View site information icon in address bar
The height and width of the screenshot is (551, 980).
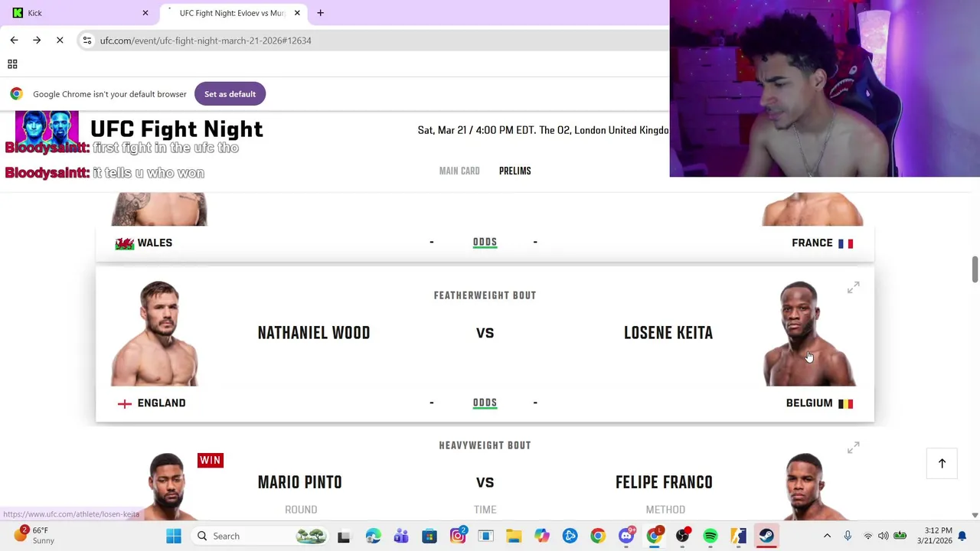pyautogui.click(x=87, y=41)
